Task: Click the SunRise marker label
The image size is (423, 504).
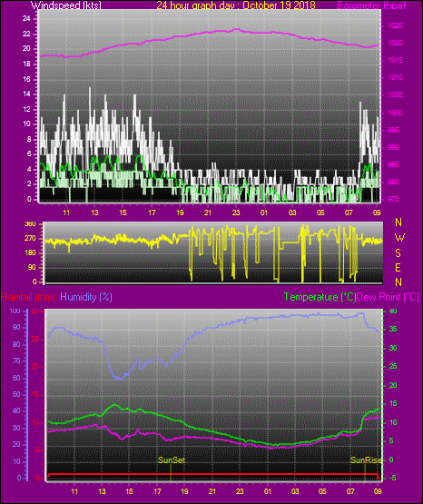Action: (366, 460)
